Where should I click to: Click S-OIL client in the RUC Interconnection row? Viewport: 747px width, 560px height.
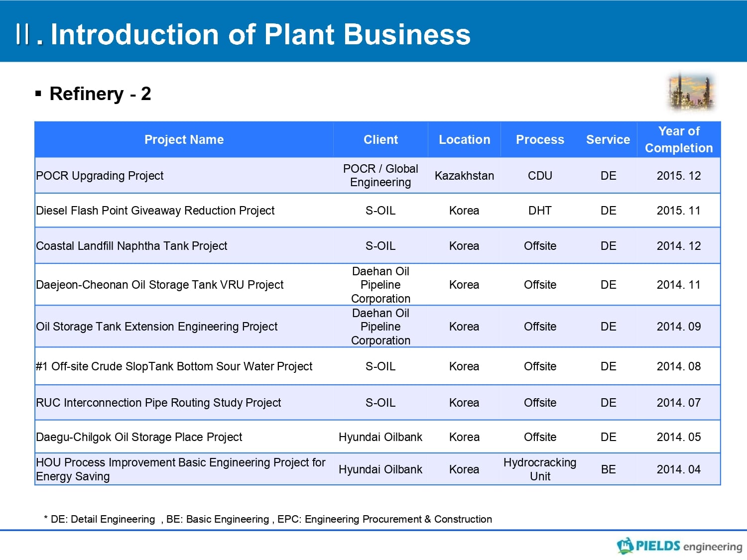tap(380, 403)
